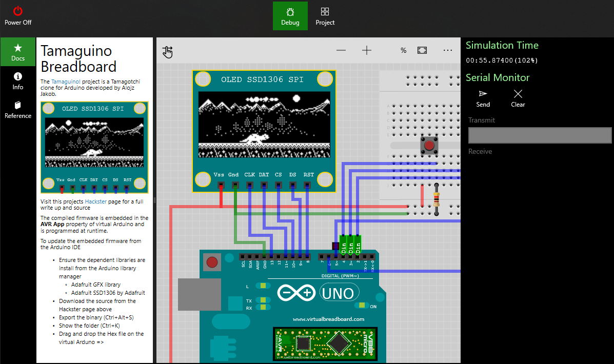Click the zoom in plus icon
The image size is (614, 364).
tap(366, 50)
